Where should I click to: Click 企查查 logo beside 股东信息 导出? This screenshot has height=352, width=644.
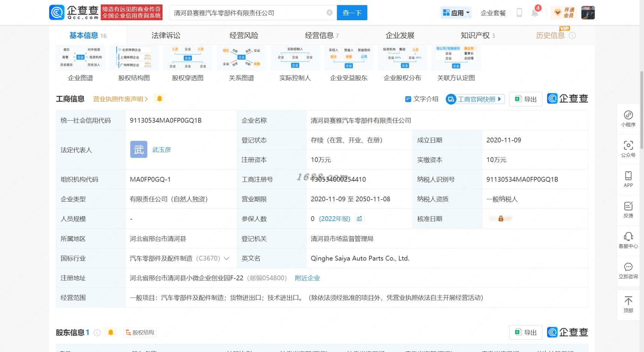[x=567, y=332]
